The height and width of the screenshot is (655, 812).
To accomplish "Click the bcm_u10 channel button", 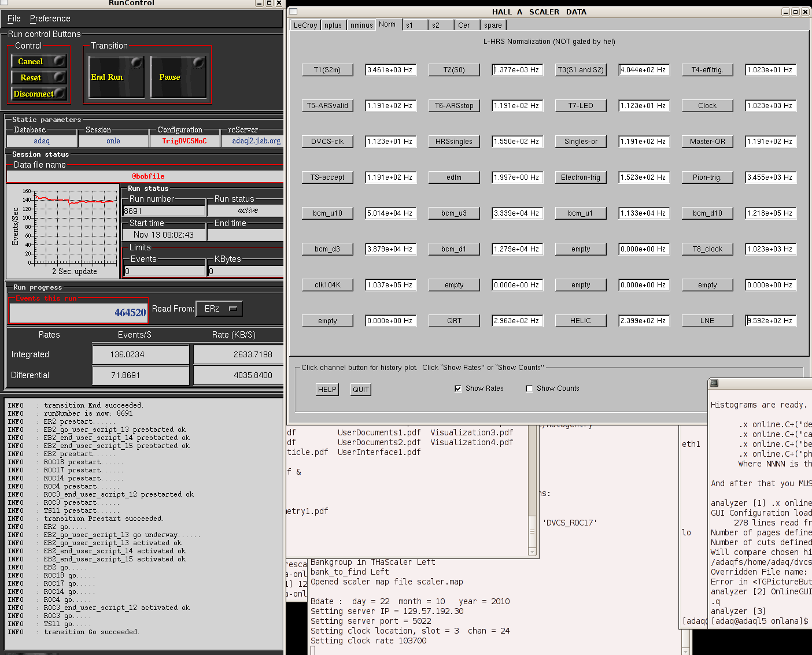I will coord(327,213).
